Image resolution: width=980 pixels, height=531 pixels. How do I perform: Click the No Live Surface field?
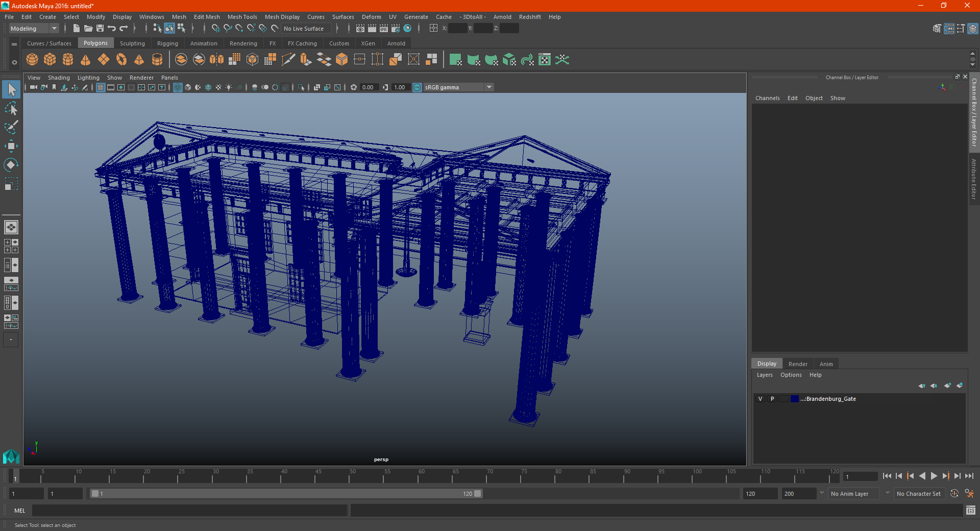[306, 29]
